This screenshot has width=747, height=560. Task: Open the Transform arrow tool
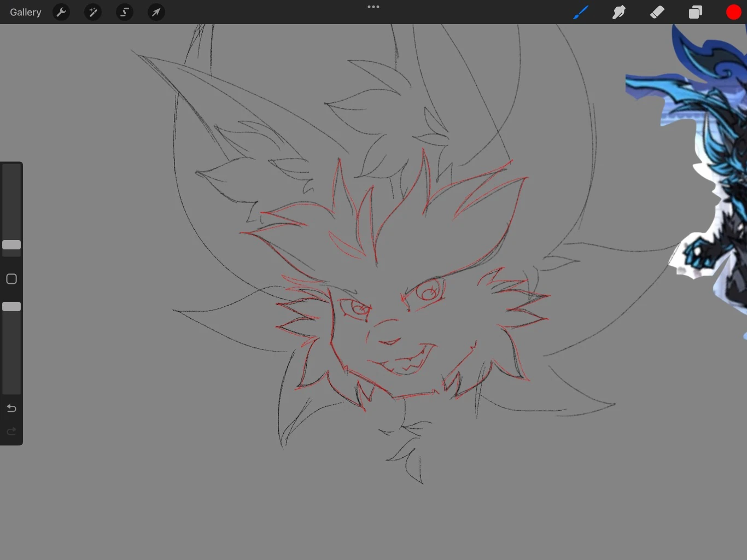156,12
